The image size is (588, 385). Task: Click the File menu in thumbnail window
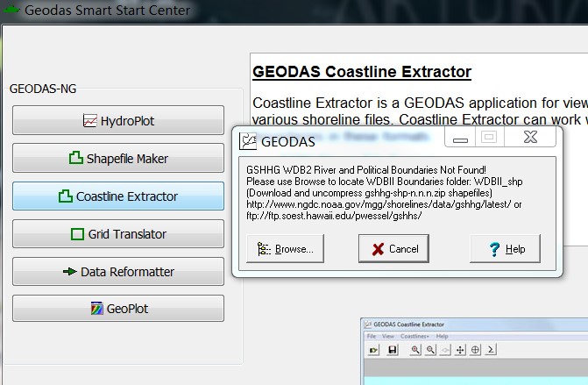pyautogui.click(x=372, y=336)
